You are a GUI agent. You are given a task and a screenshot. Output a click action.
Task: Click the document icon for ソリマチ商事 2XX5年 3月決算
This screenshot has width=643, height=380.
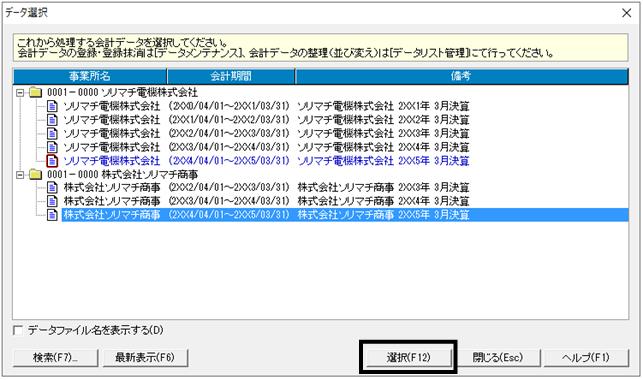[x=52, y=215]
